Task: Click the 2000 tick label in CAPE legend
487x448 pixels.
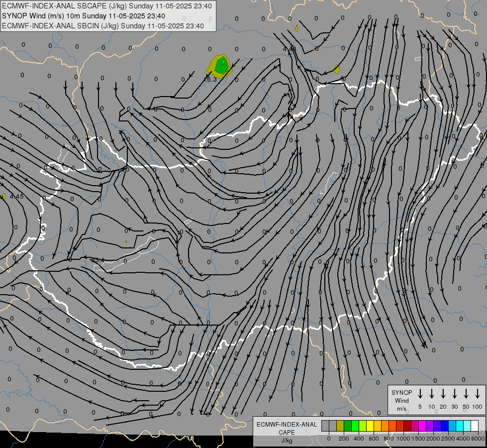Action: tap(433, 439)
